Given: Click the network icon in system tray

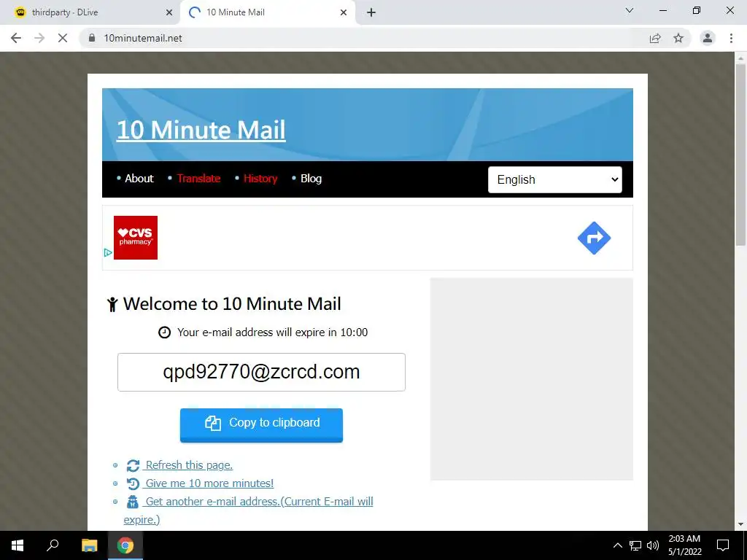Looking at the screenshot, I should (x=635, y=545).
